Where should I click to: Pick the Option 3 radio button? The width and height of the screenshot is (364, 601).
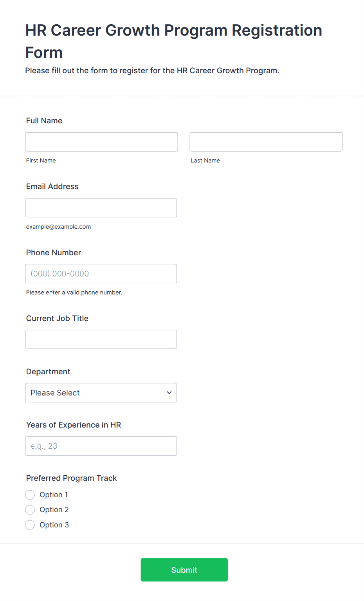[30, 525]
